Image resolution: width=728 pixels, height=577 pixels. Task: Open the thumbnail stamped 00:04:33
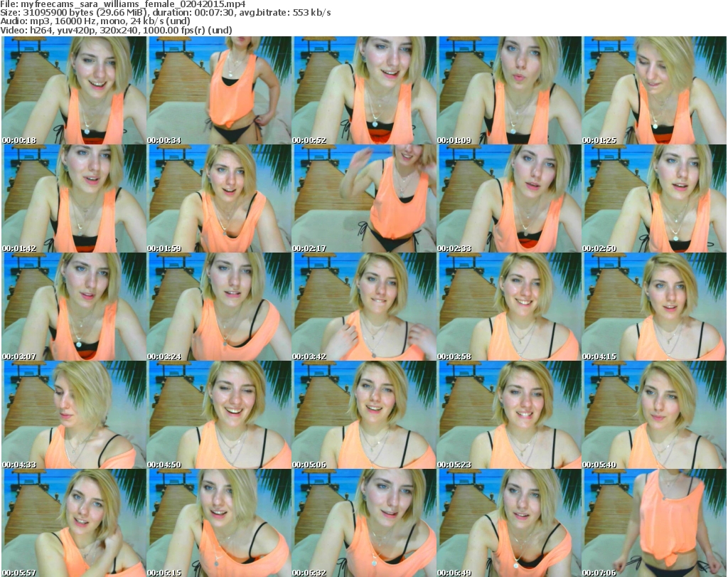(x=74, y=415)
